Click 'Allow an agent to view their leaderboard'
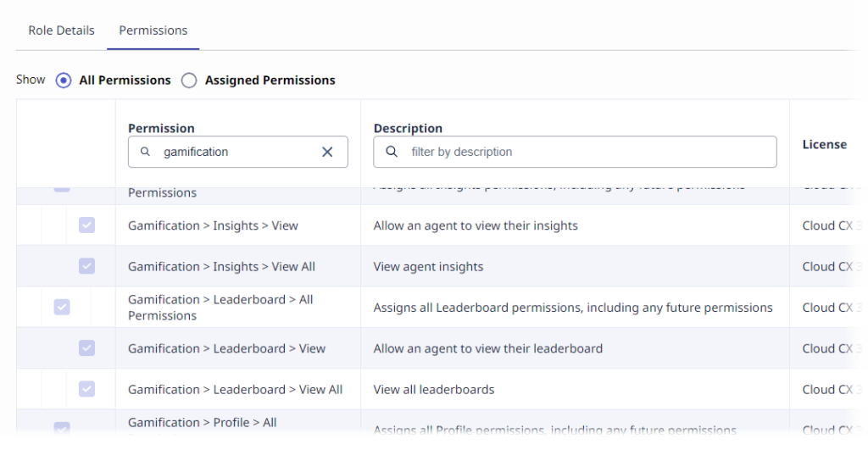Image resolution: width=868 pixels, height=450 pixels. (487, 348)
